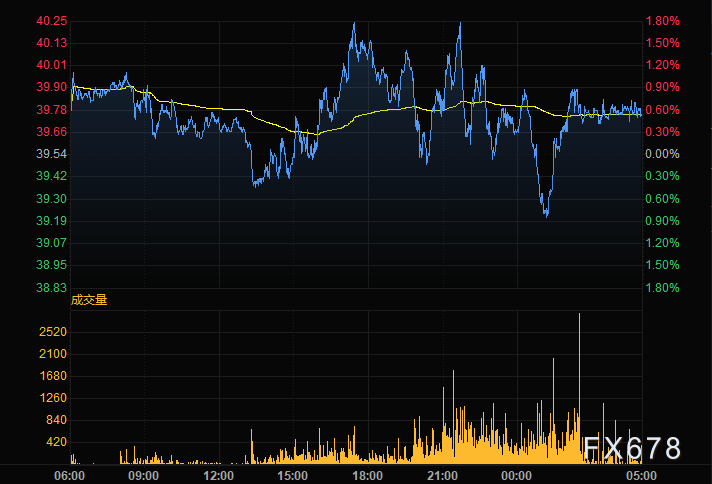Select the 39.42 green price label
The image size is (712, 484).
[x=51, y=176]
